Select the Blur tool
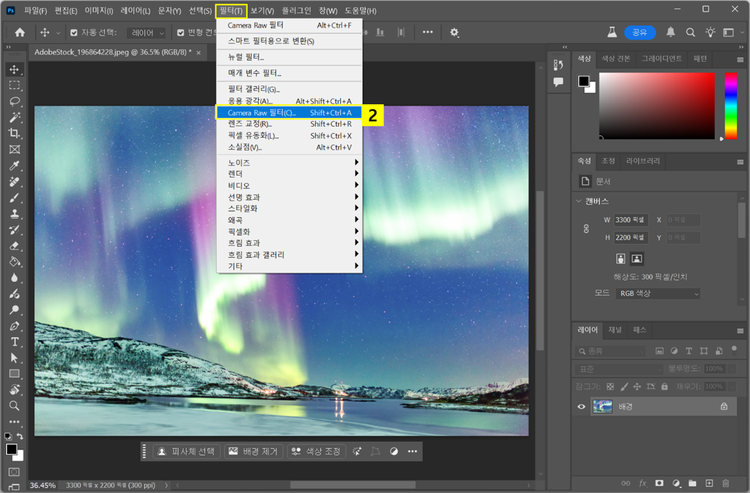The width and height of the screenshot is (750, 493). point(14,278)
